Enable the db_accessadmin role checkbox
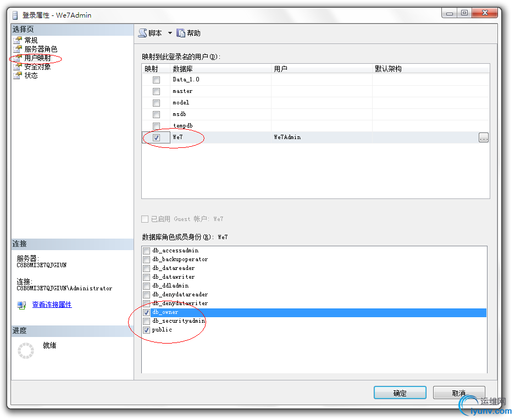This screenshot has width=515, height=420. [147, 251]
